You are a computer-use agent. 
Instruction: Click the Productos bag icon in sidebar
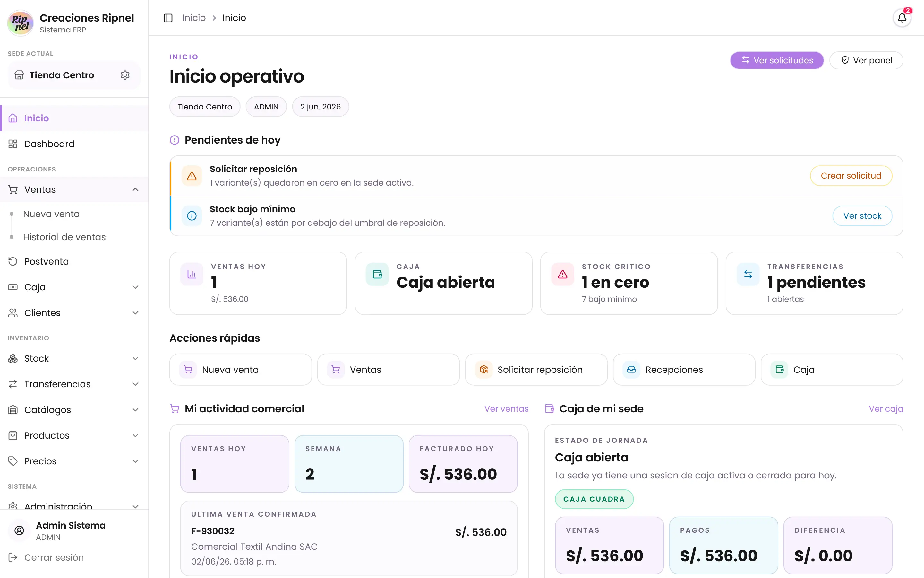point(13,435)
